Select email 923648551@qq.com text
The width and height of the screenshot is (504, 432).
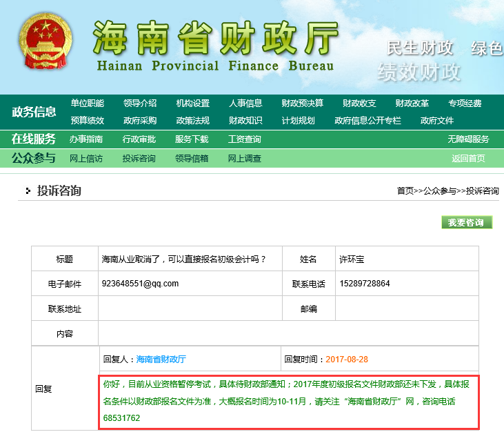140,284
